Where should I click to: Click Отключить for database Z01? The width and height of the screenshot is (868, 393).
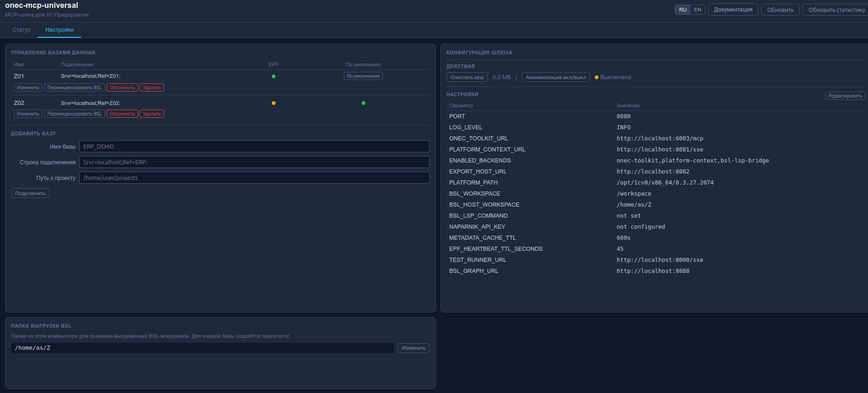(x=123, y=87)
